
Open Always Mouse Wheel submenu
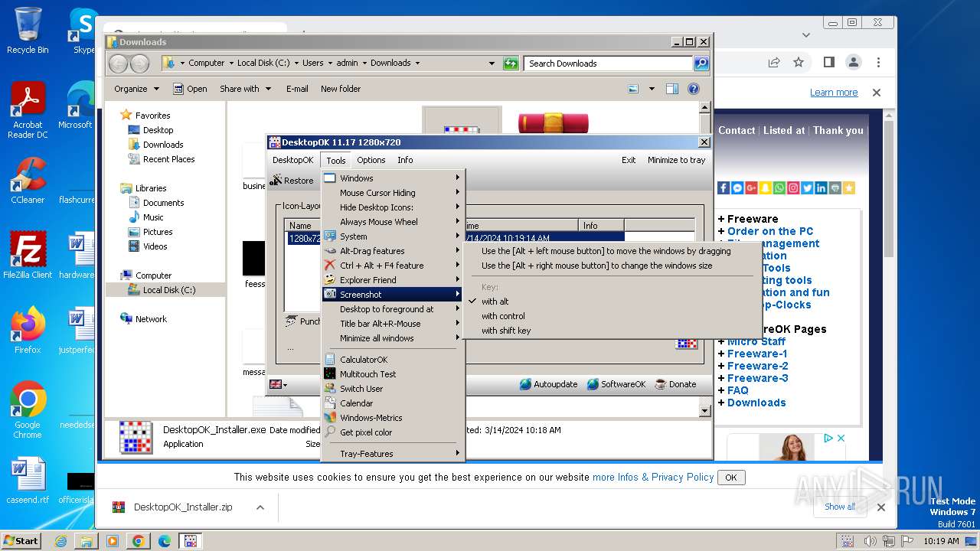393,222
